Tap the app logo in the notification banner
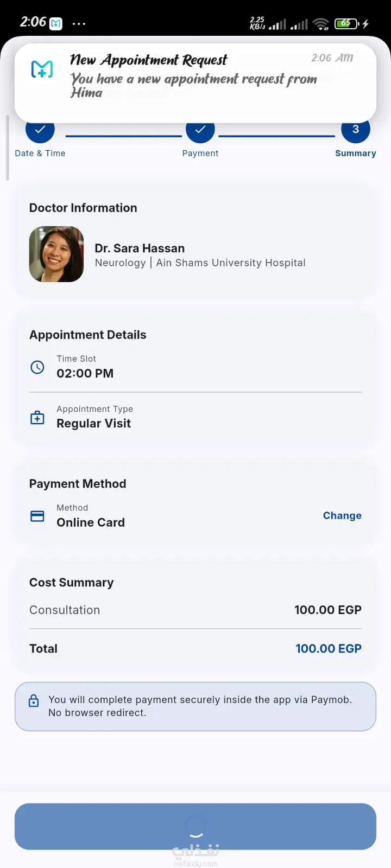This screenshot has height=868, width=391. point(42,69)
